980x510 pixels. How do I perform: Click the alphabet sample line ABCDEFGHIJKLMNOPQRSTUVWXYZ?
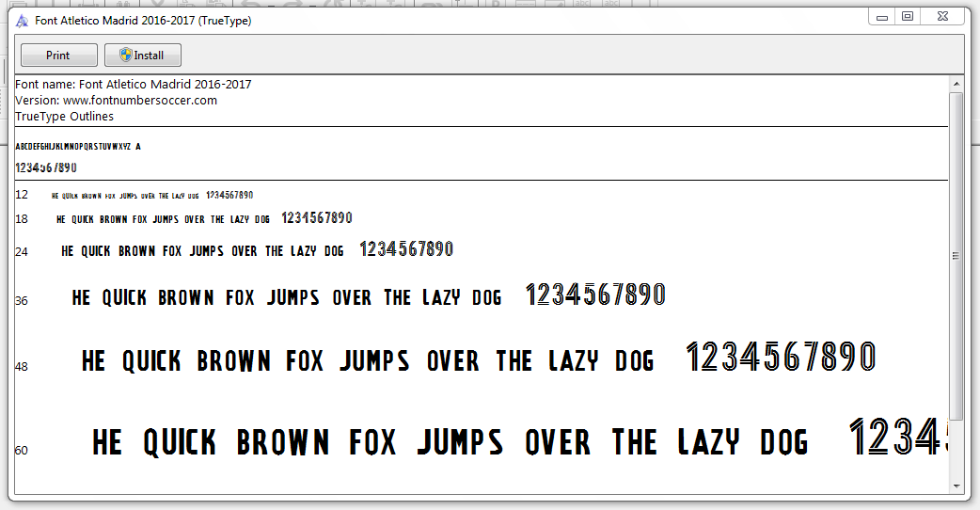[78, 146]
